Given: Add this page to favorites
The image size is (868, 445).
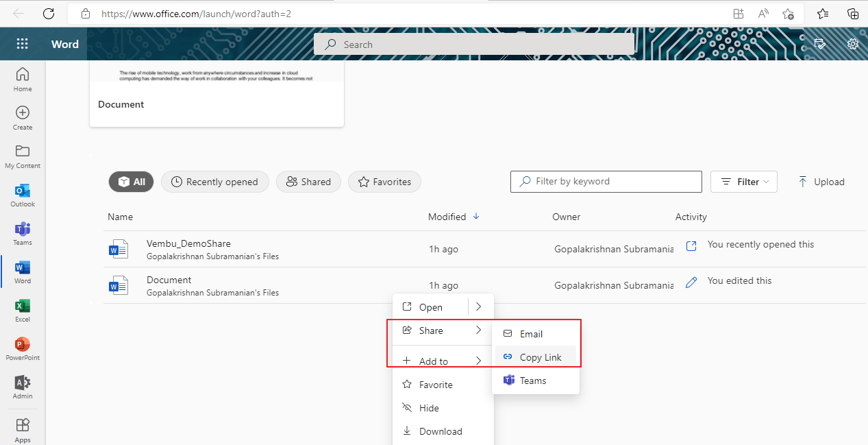Looking at the screenshot, I should (788, 13).
